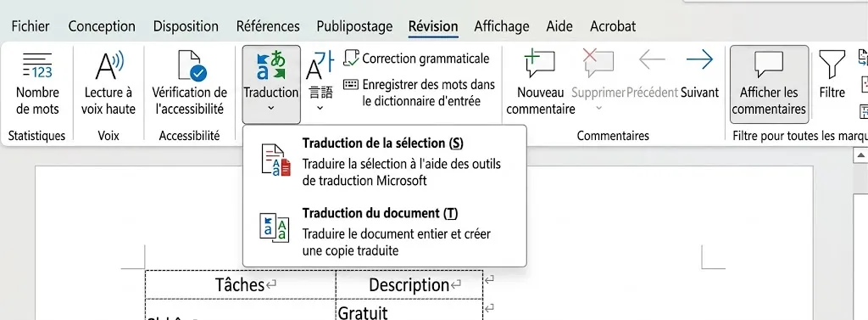This screenshot has width=868, height=320.
Task: Open the Aide tab
Action: click(559, 26)
